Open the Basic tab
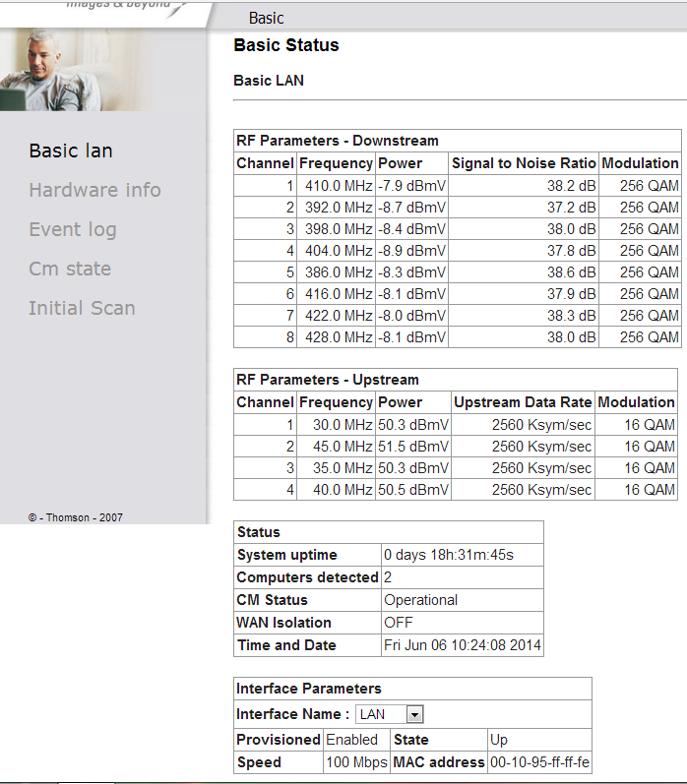Image resolution: width=687 pixels, height=784 pixels. click(x=266, y=18)
